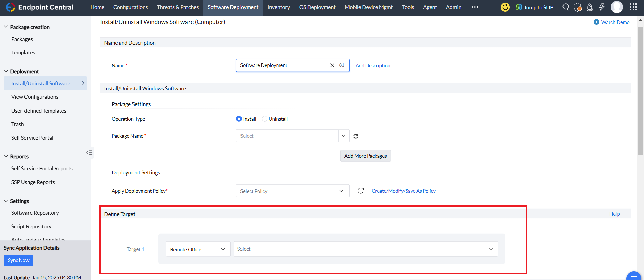The image size is (644, 280).
Task: Open the Help link
Action: coord(614,214)
